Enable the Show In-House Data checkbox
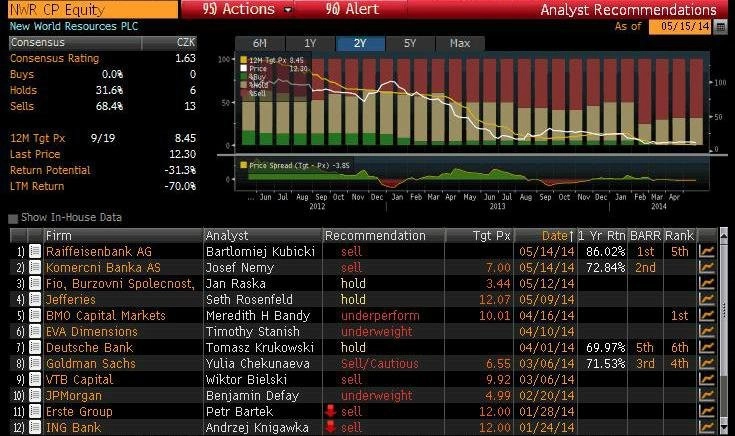735x436 pixels. point(13,218)
